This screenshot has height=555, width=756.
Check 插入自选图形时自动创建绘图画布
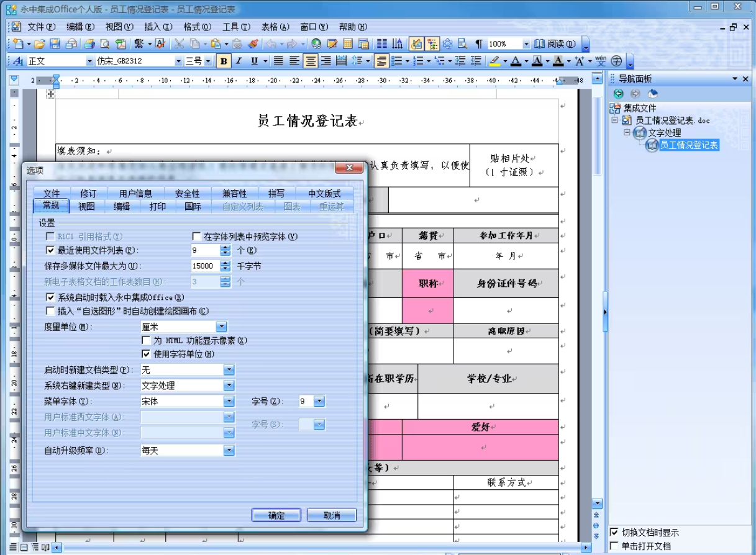click(50, 311)
